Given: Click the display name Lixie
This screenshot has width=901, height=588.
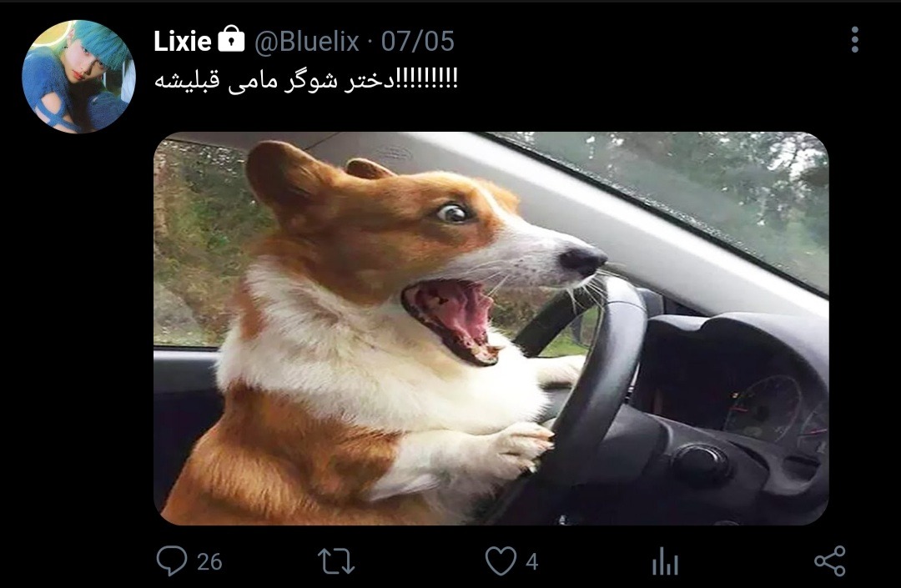Looking at the screenshot, I should click(x=182, y=41).
